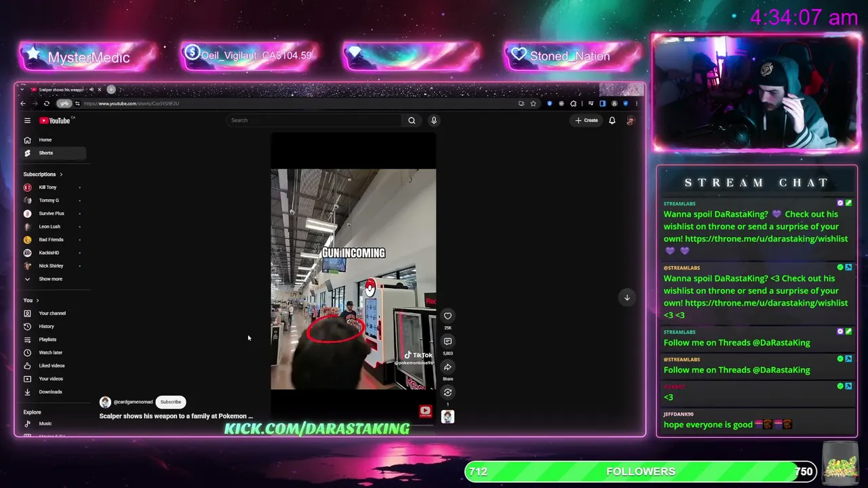Start voice search with the microphone

pyautogui.click(x=434, y=121)
